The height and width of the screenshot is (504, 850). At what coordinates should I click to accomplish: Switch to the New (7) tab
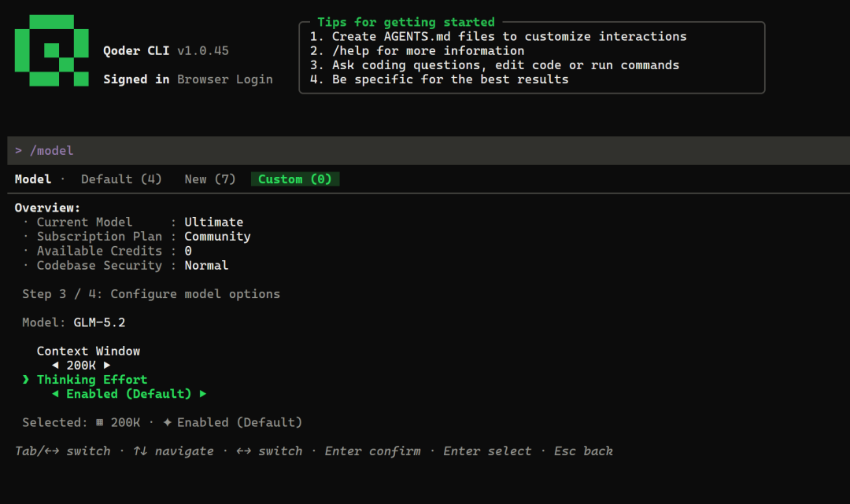pyautogui.click(x=210, y=179)
